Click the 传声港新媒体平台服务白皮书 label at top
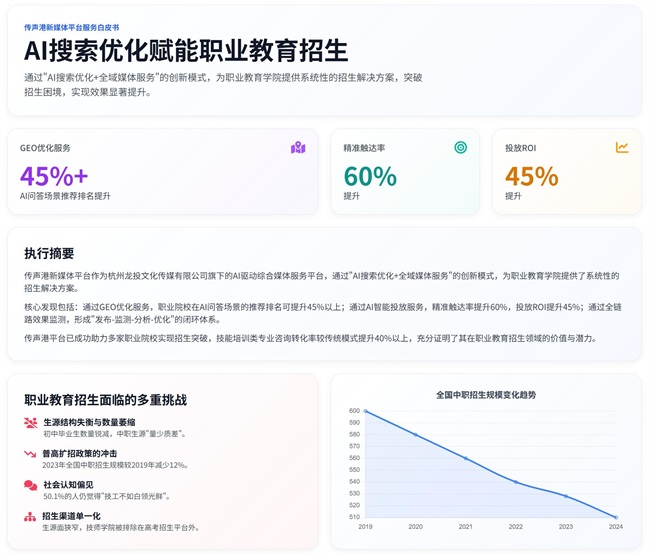650x558 pixels. point(72,28)
